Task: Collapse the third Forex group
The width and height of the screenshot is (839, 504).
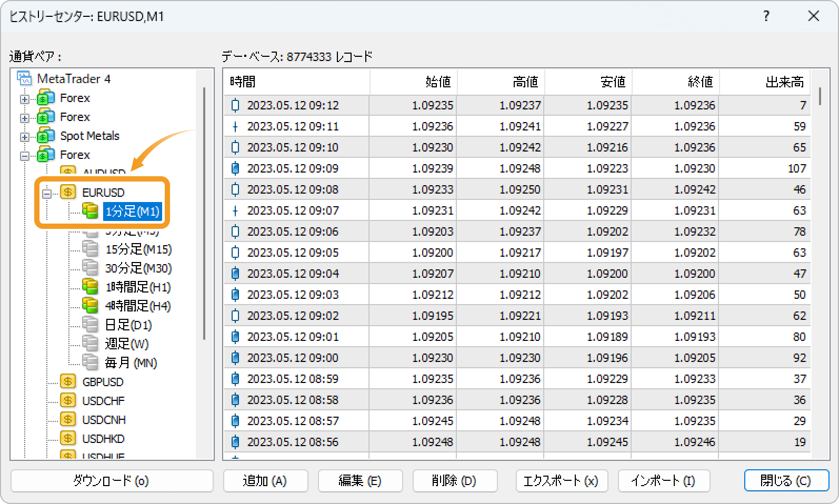Action: [x=25, y=156]
